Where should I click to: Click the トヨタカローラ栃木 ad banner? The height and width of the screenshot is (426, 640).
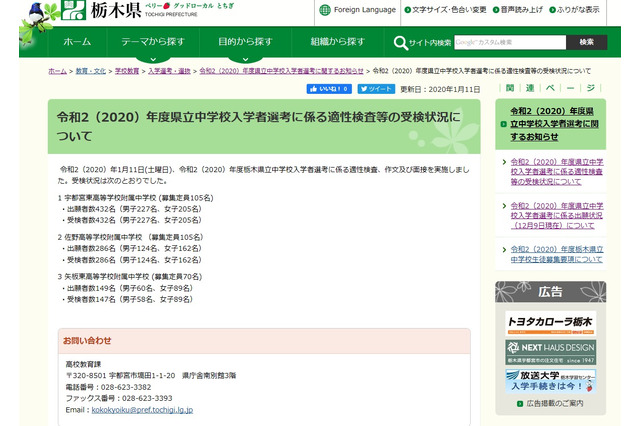pyautogui.click(x=550, y=323)
